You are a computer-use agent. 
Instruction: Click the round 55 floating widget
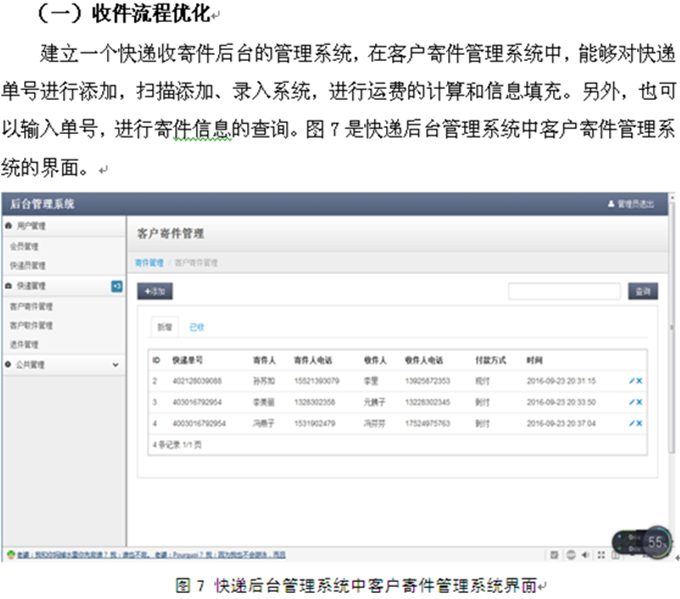click(656, 542)
